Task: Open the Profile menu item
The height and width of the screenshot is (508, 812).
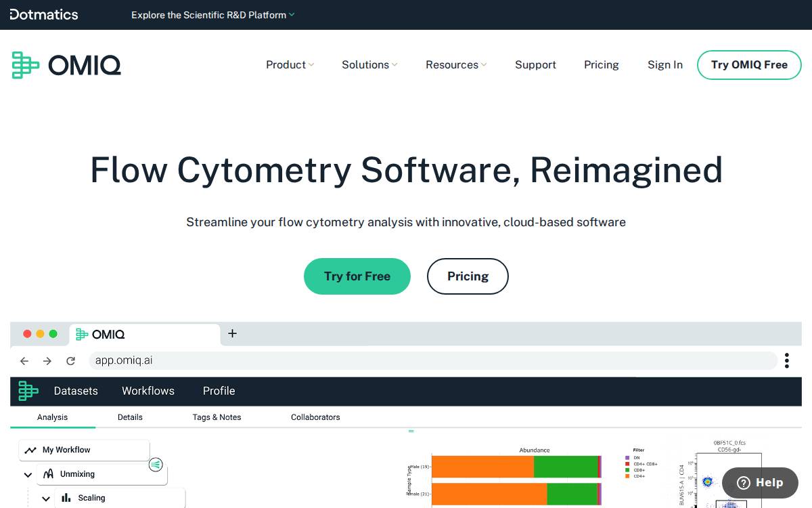Action: (219, 391)
